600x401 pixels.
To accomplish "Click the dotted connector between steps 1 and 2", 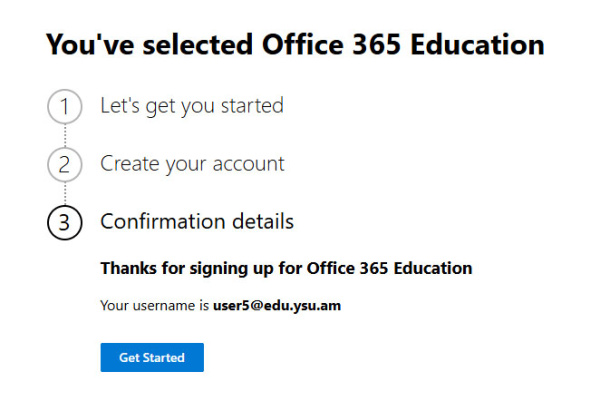I will click(x=64, y=135).
